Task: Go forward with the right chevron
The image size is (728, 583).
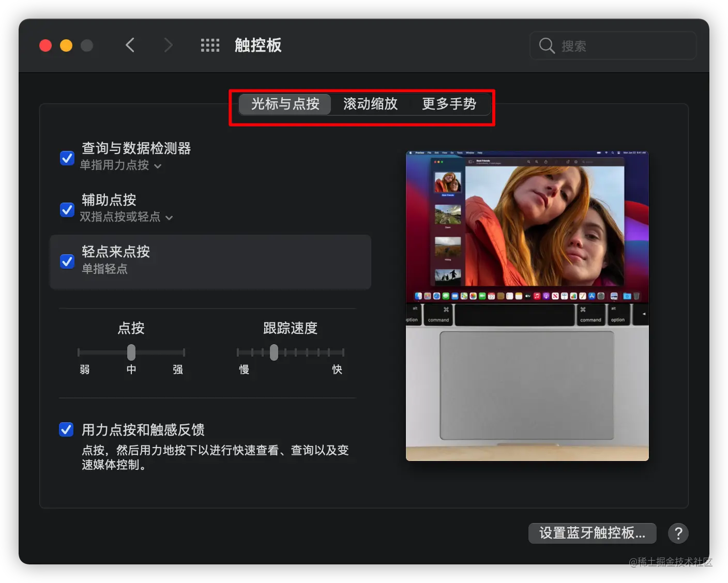Action: click(168, 45)
